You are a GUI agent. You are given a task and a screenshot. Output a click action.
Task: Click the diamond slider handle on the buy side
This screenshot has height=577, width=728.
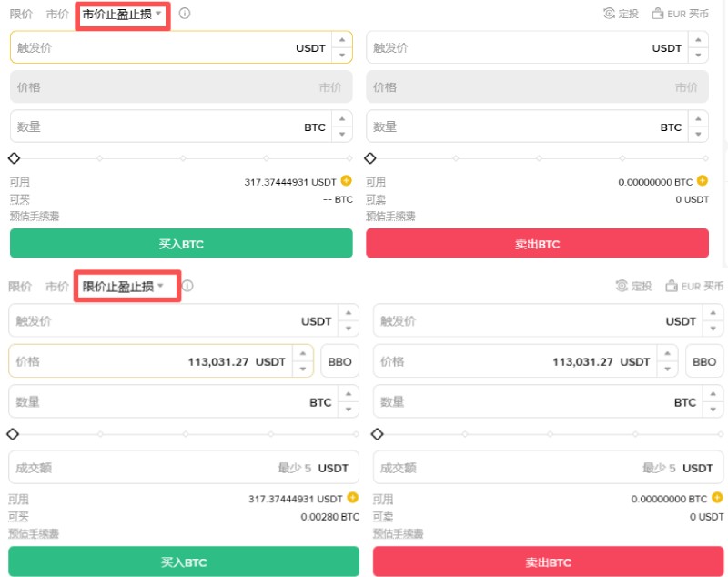(14, 157)
